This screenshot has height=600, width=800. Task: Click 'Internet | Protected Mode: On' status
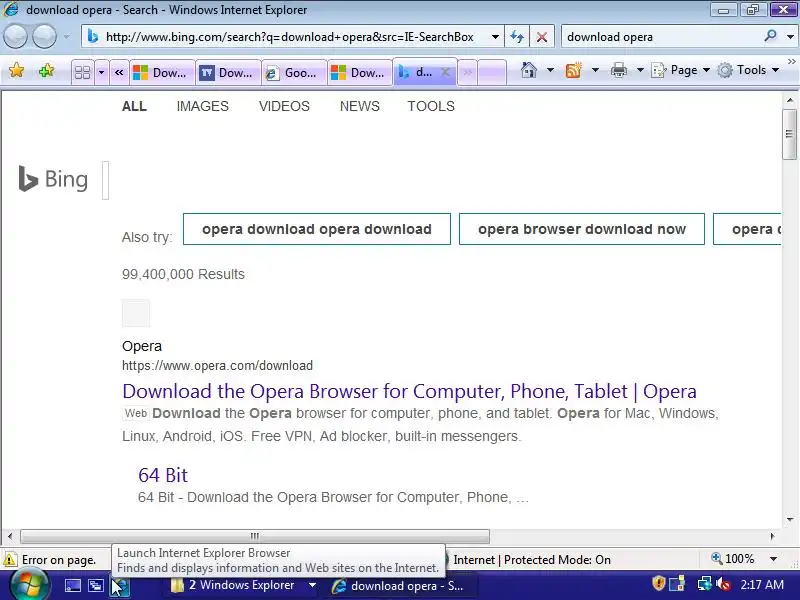click(532, 560)
